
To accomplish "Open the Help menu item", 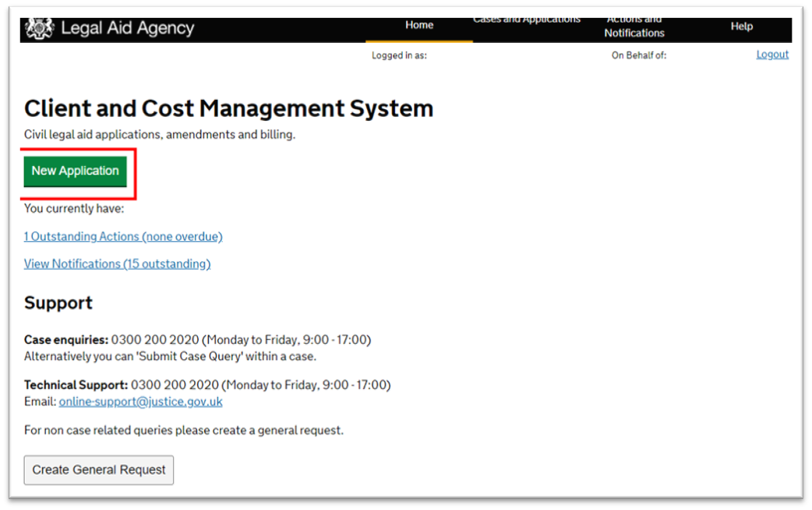I will [741, 27].
